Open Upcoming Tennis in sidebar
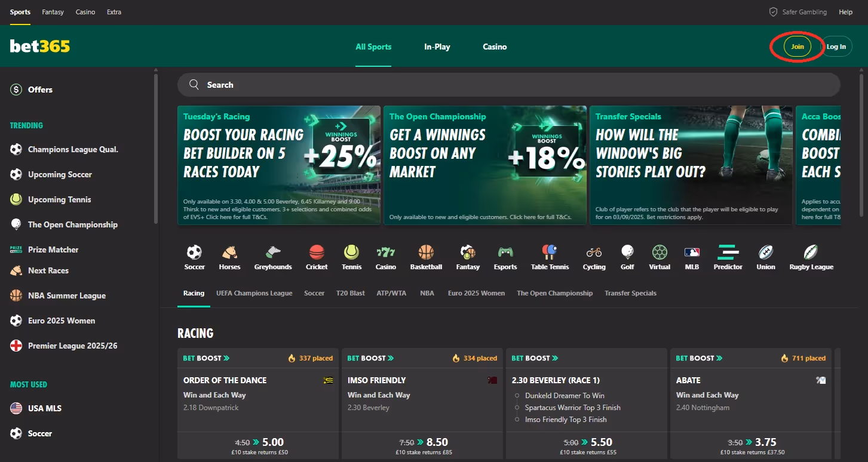This screenshot has height=462, width=868. tap(60, 199)
